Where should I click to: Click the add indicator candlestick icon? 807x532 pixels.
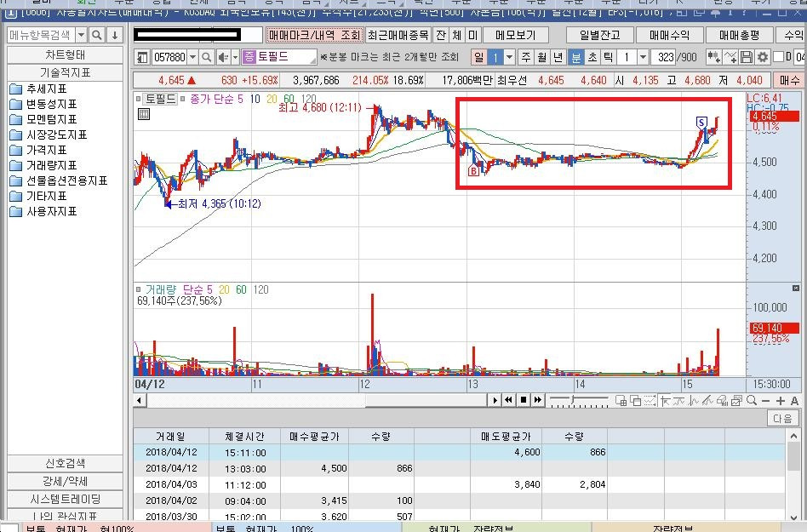point(713,56)
